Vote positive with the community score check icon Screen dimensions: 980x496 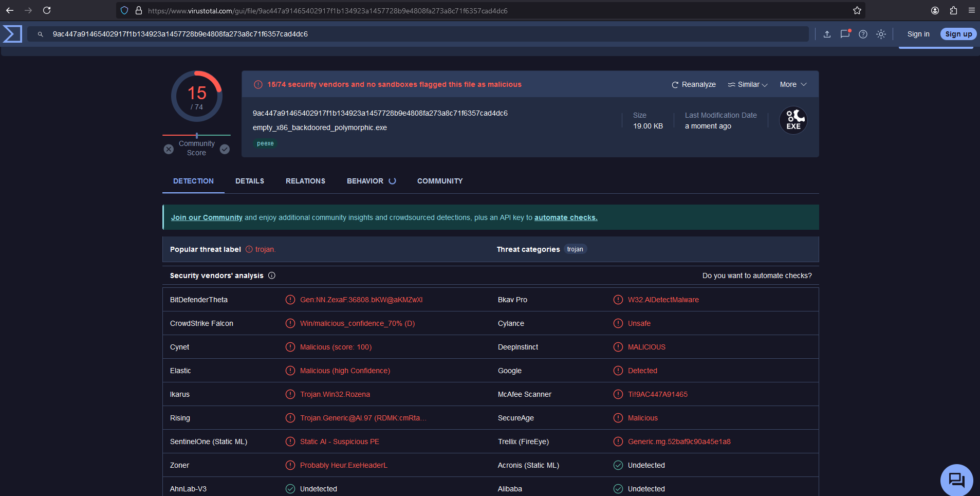click(x=225, y=149)
